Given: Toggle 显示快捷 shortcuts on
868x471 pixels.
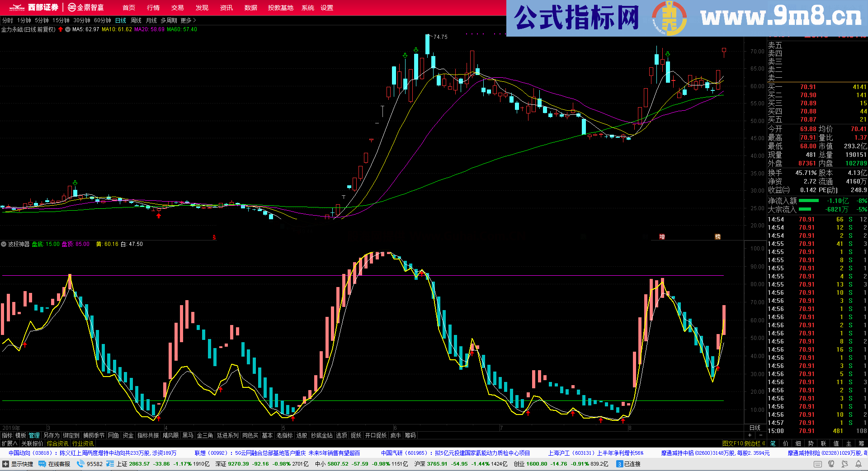Looking at the screenshot, I should (x=22, y=464).
